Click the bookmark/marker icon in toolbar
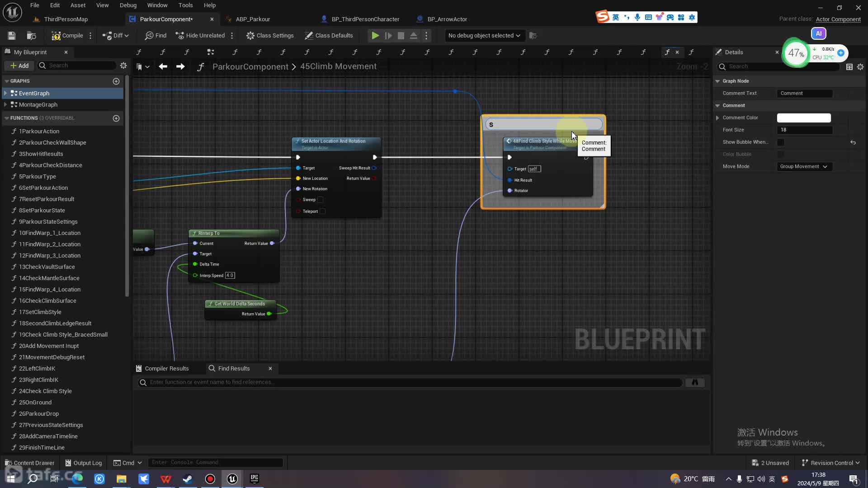Viewport: 868px width, 488px height. click(x=140, y=66)
